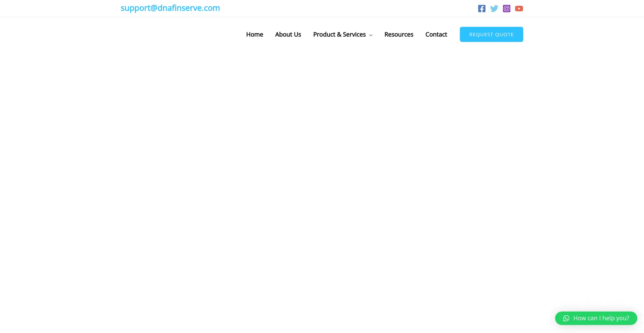Click Contact in the navigation
644x333 pixels.
coord(436,34)
